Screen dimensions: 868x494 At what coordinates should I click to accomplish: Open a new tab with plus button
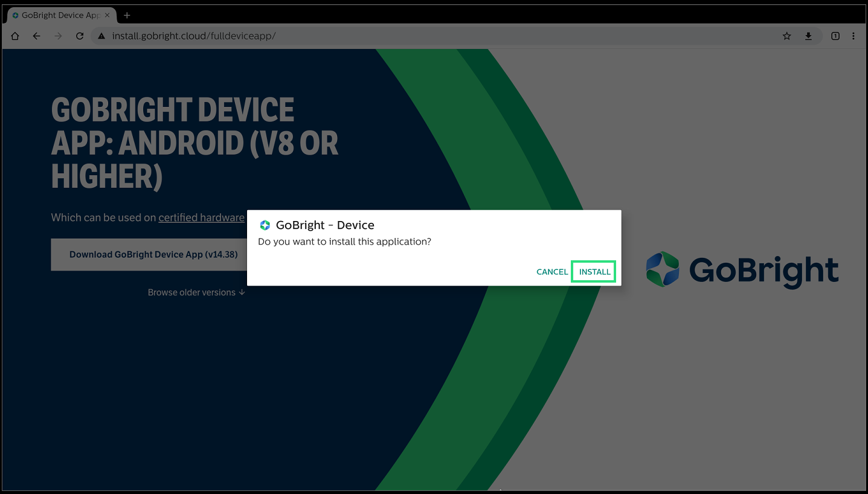pos(127,15)
